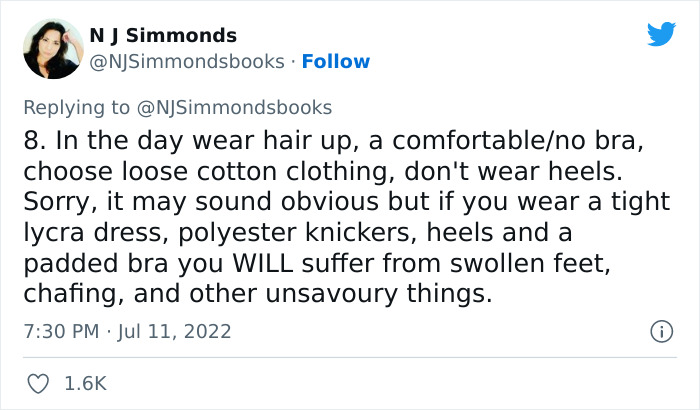Select the 'lycra dress, polyester knickers' line
700x410 pixels.
click(298, 233)
